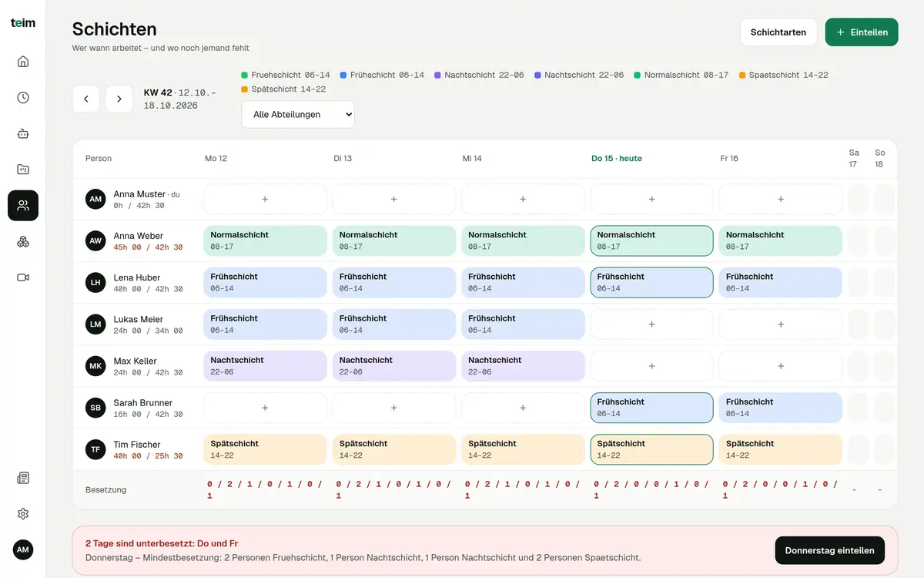Add shift for Anna Muster on Monday
This screenshot has height=578, width=924.
[x=265, y=199]
